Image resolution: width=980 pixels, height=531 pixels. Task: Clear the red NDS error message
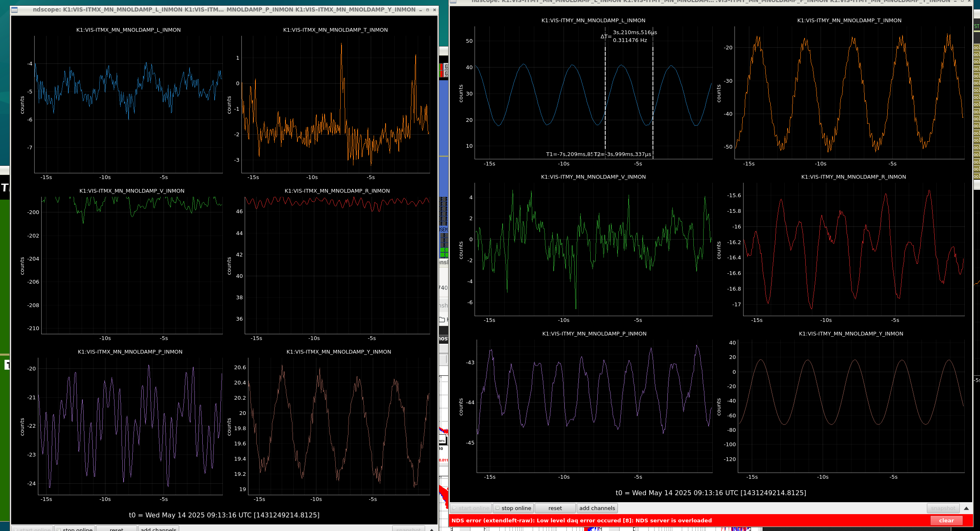click(x=946, y=520)
